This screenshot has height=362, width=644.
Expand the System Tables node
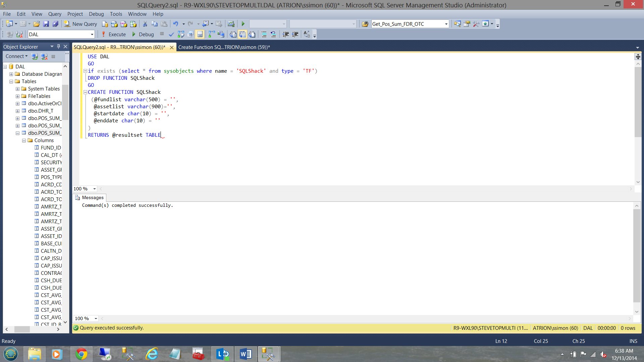pos(17,89)
